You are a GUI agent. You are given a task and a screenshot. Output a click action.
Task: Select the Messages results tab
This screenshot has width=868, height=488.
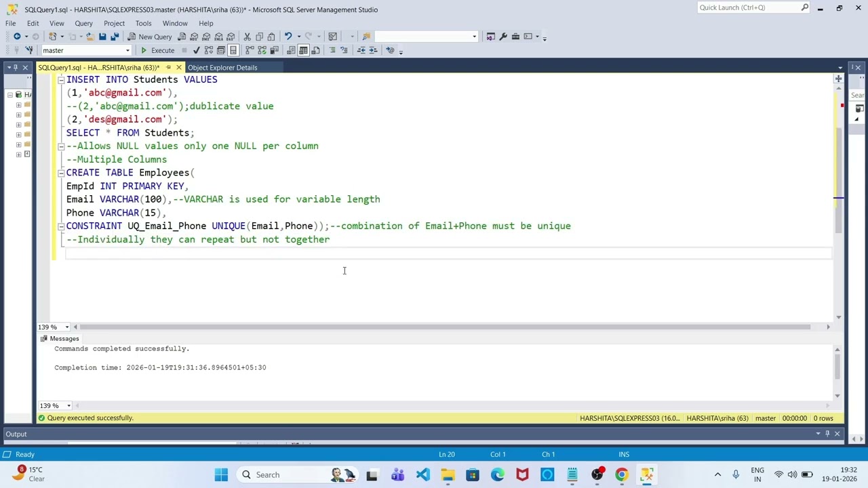click(x=60, y=338)
